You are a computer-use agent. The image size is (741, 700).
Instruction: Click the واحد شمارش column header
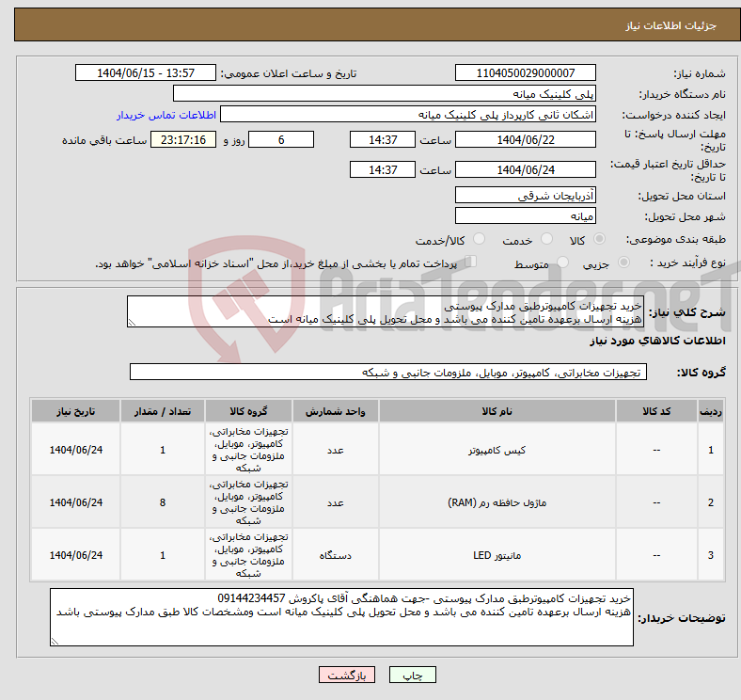pos(335,411)
